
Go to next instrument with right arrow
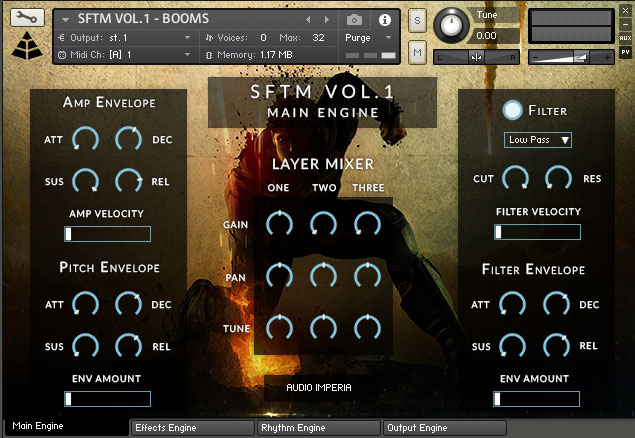coord(325,20)
